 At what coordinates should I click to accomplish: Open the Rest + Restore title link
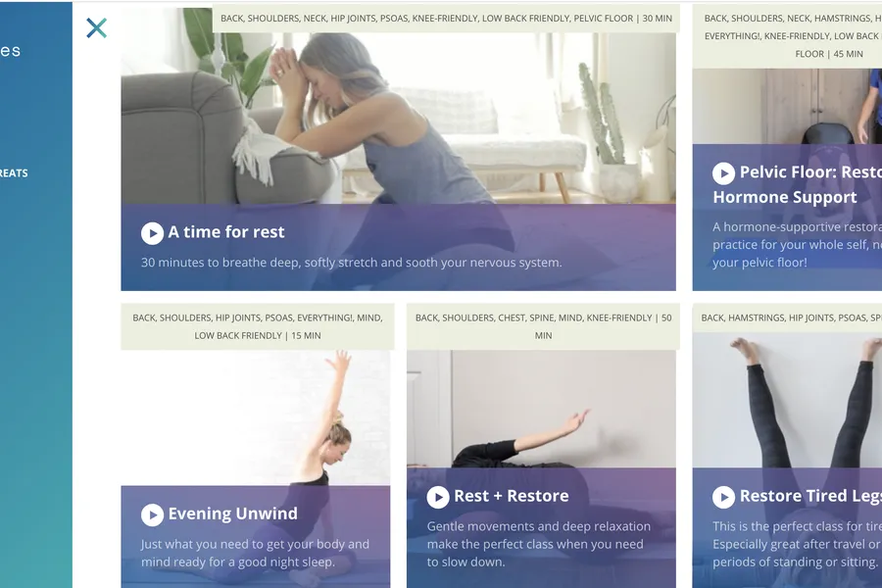512,496
